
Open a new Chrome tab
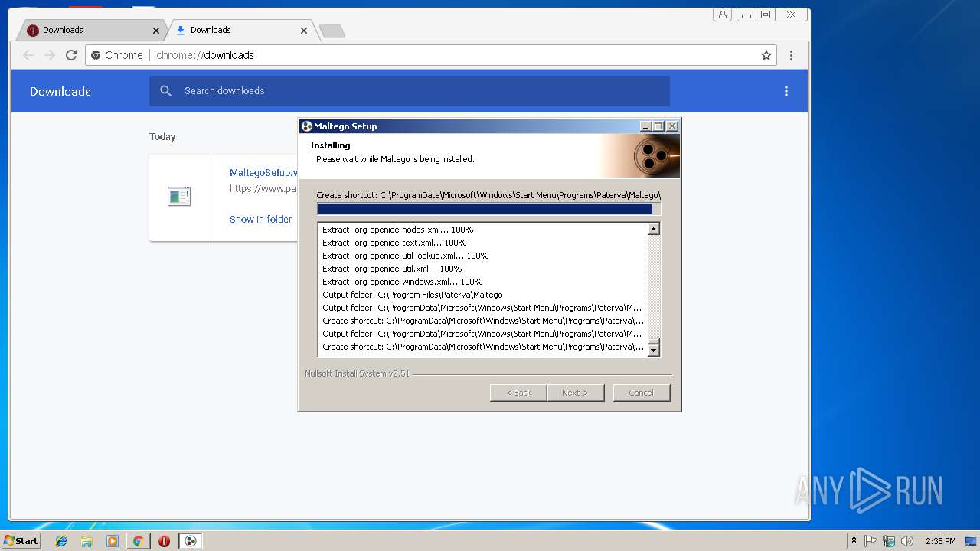(x=332, y=31)
